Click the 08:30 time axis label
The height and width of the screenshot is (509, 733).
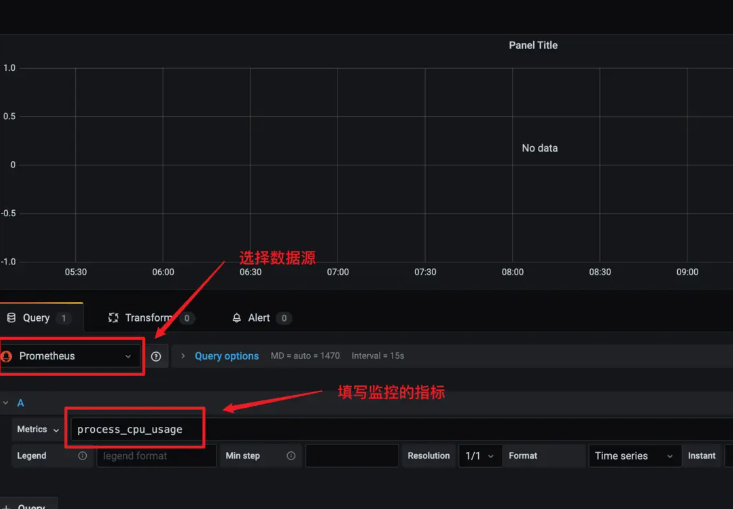[600, 272]
